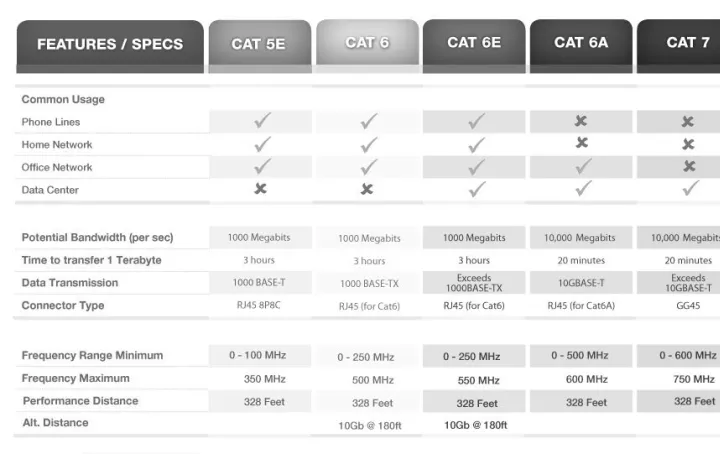Select the CAT 6E column header
720x454 pixels.
point(474,43)
